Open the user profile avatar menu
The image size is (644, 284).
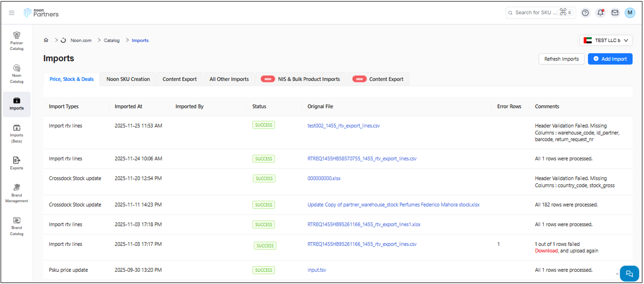[x=630, y=13]
